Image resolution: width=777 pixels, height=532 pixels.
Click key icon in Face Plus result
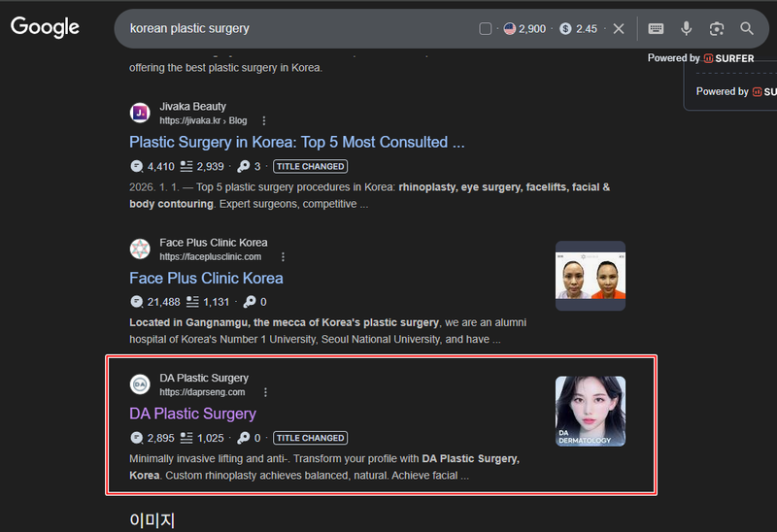pos(250,302)
